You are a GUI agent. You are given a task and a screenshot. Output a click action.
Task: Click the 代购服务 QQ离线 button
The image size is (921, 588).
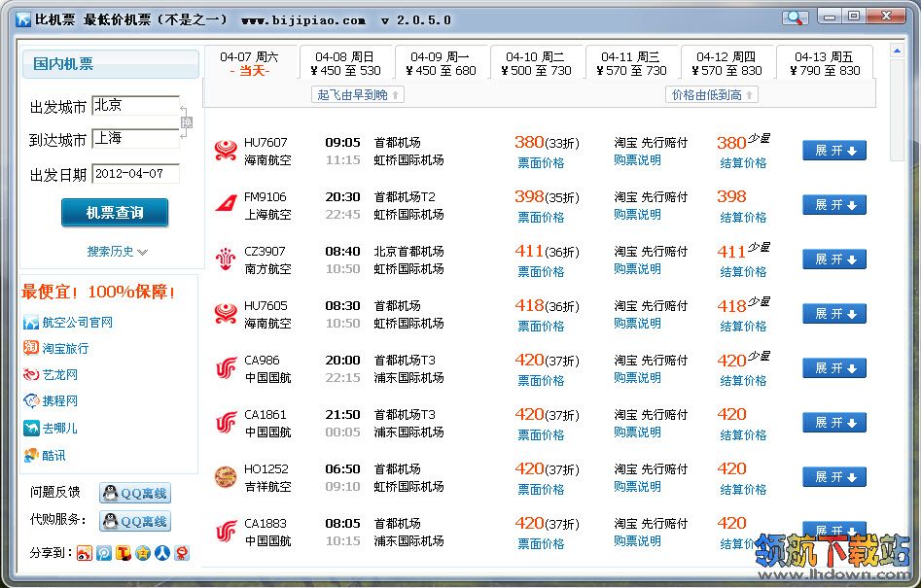[135, 521]
